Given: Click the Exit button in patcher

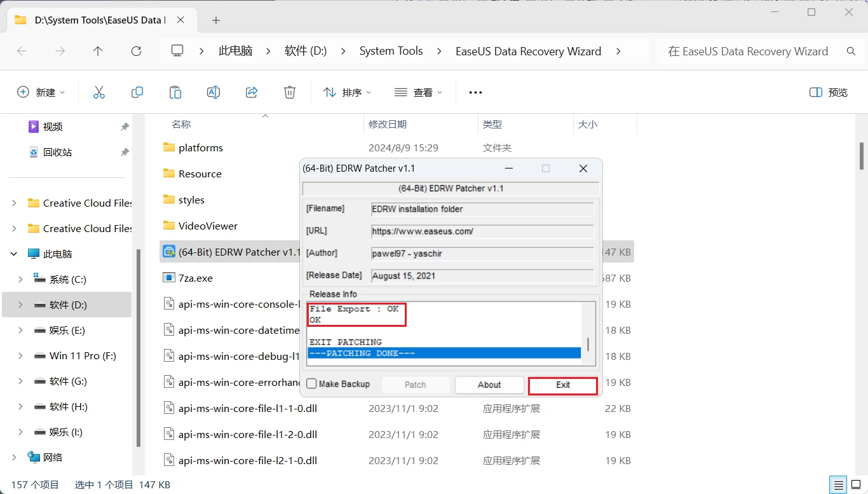Looking at the screenshot, I should coord(563,385).
